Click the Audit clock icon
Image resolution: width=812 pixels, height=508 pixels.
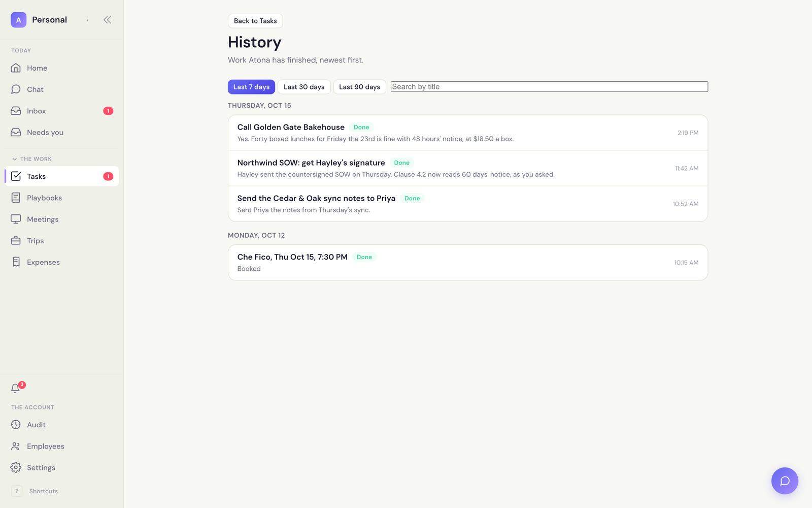coord(16,425)
